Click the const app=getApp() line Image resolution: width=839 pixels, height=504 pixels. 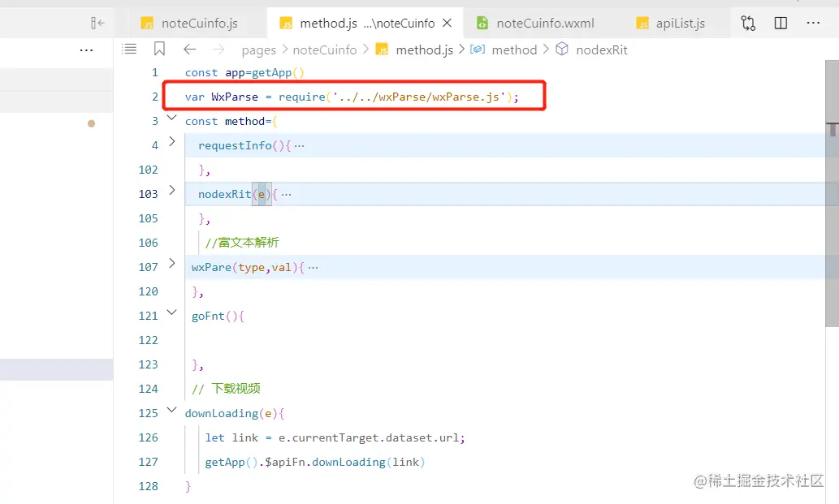point(244,73)
